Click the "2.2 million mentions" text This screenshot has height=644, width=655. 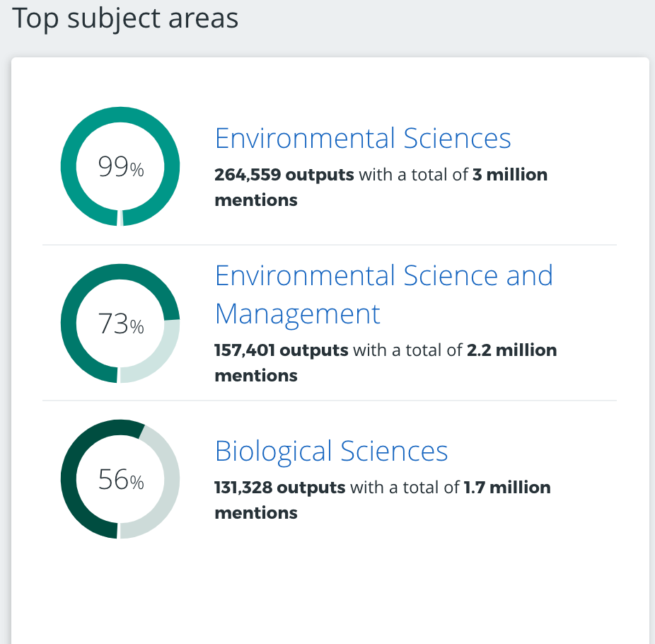coord(511,350)
